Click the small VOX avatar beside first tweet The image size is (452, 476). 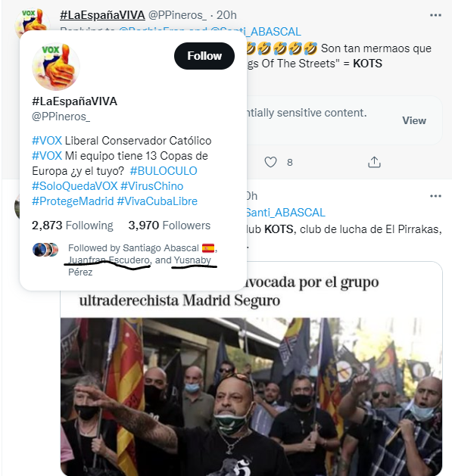pos(32,20)
